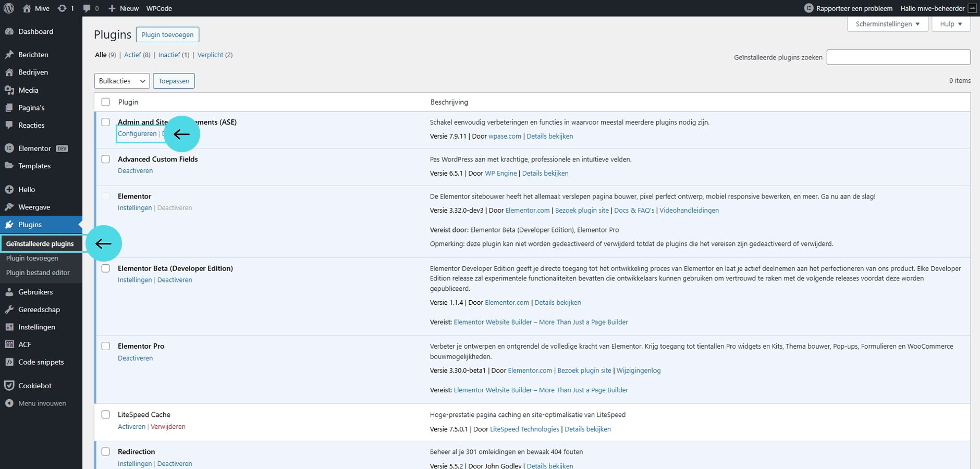Tick the select-all plugins checkbox in header
The width and height of the screenshot is (980, 469).
point(106,102)
